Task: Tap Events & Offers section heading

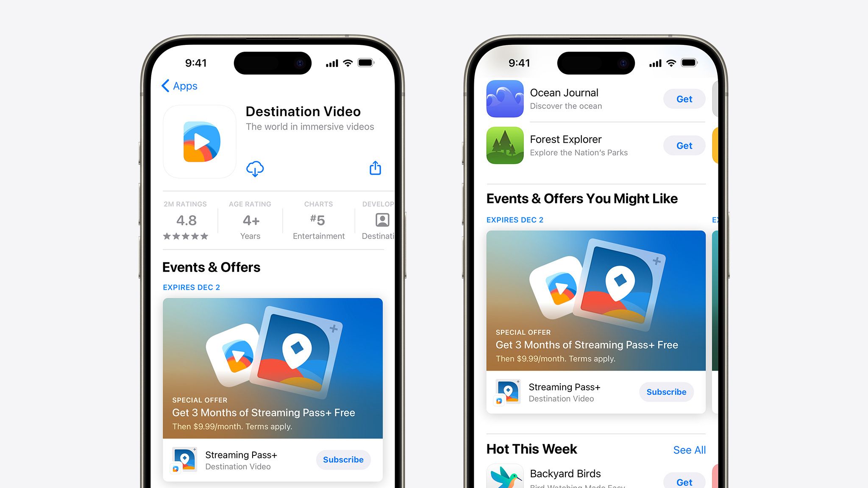Action: coord(220,266)
